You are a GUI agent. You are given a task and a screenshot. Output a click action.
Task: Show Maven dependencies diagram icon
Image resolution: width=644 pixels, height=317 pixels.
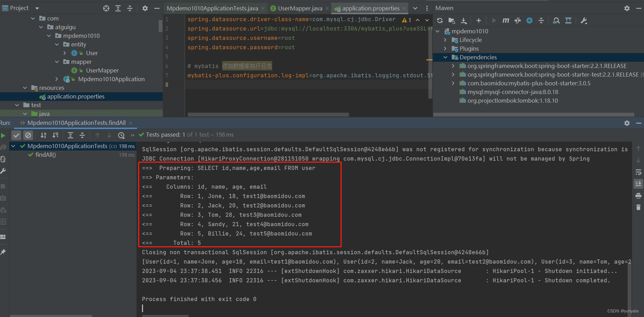(x=556, y=21)
